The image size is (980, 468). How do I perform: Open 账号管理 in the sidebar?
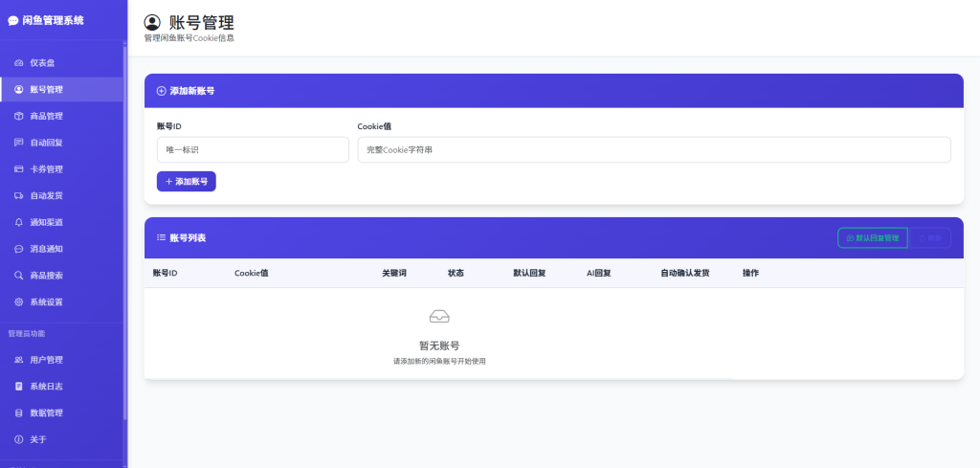[x=61, y=89]
